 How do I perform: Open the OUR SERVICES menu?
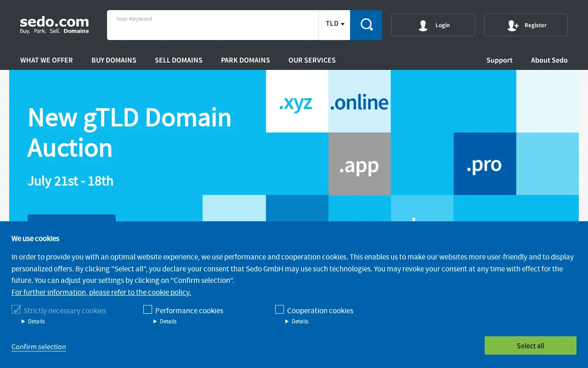(x=312, y=60)
